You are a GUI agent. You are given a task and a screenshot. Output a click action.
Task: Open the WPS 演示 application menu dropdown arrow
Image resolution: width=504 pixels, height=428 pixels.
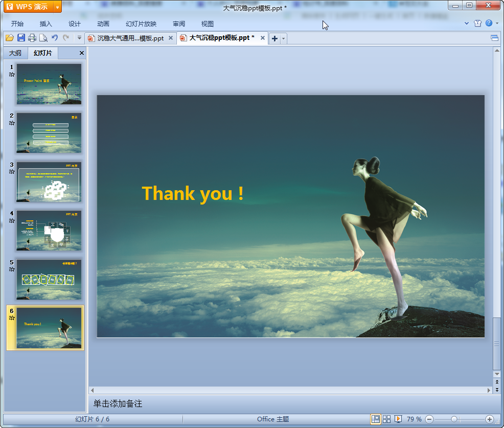click(57, 7)
